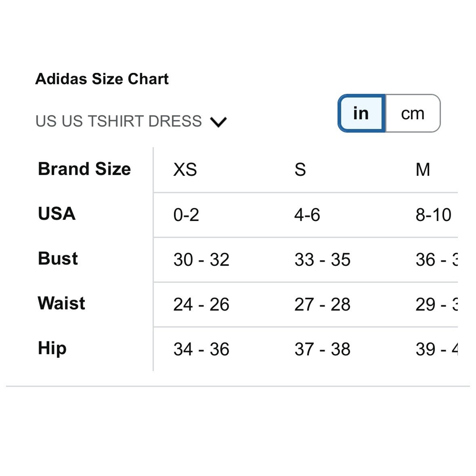Select the M brand size column header

(423, 170)
